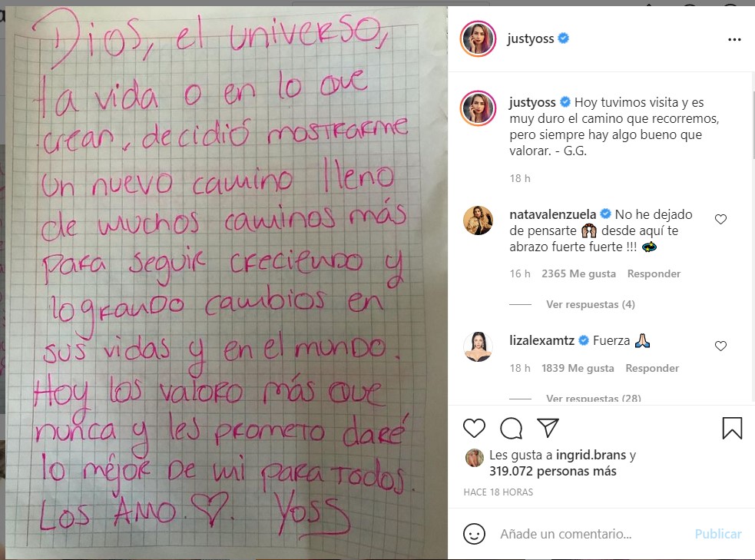This screenshot has width=755, height=560.
Task: Reply to natavalenzuela's comment via Responder
Action: point(654,273)
